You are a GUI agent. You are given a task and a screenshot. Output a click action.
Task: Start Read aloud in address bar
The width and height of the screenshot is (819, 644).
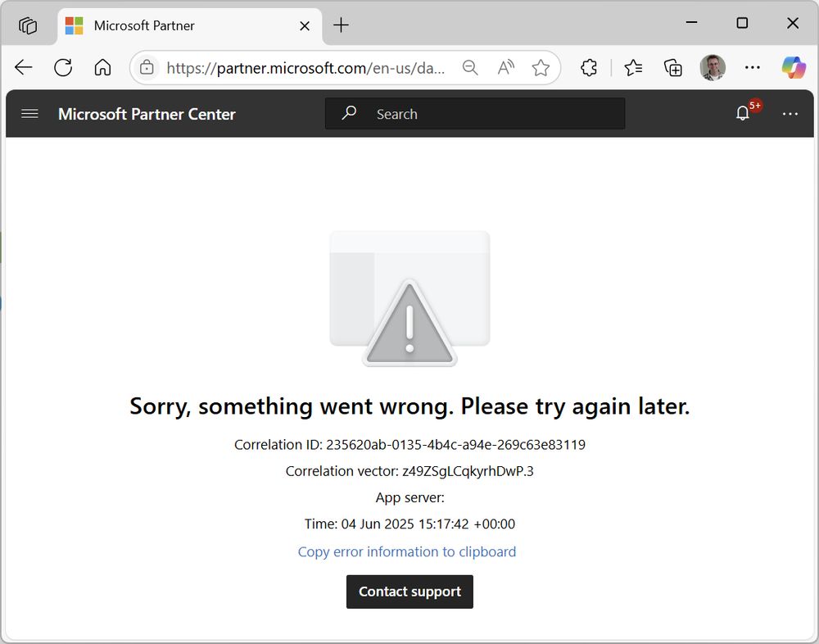click(505, 67)
